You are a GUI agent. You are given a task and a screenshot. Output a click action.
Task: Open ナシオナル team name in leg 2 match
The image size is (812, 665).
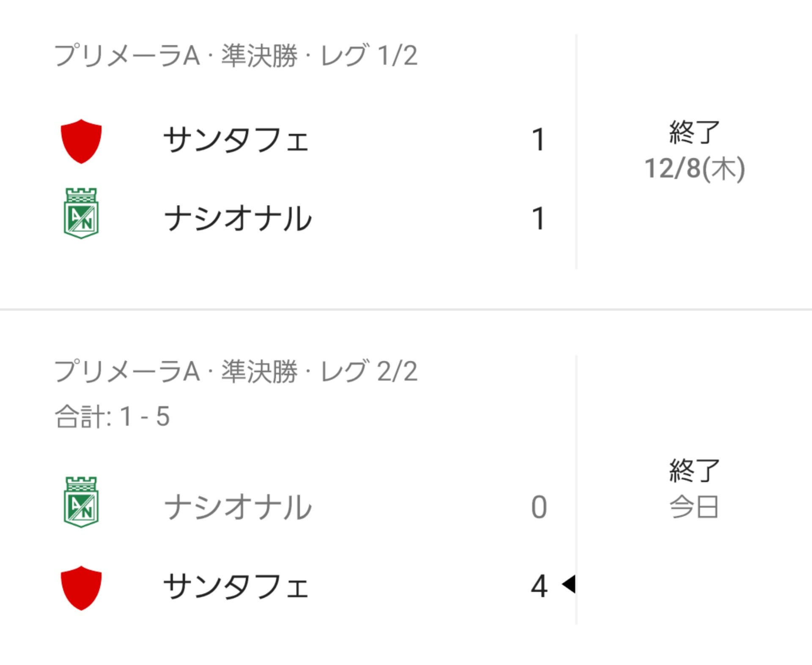pyautogui.click(x=238, y=507)
